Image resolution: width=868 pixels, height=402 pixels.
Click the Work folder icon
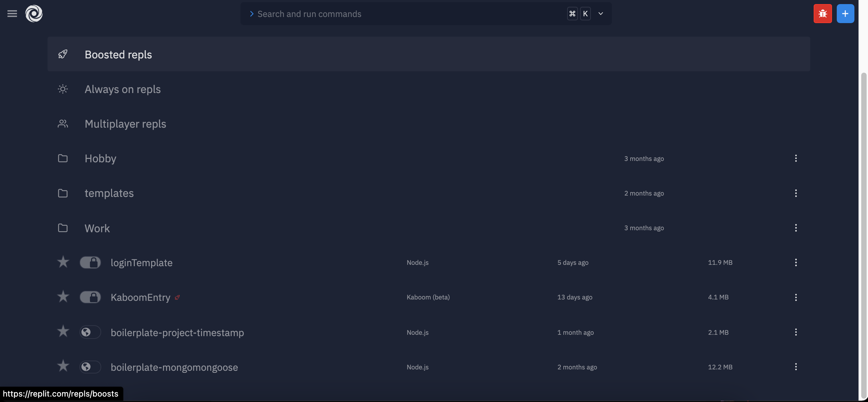63,227
